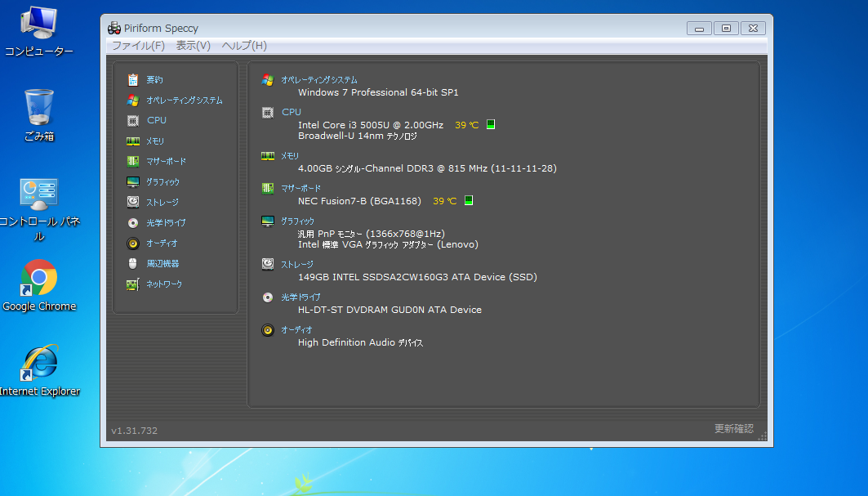The width and height of the screenshot is (868, 496).
Task: Click the High Definition Audio デバイス text
Action: [x=360, y=342]
